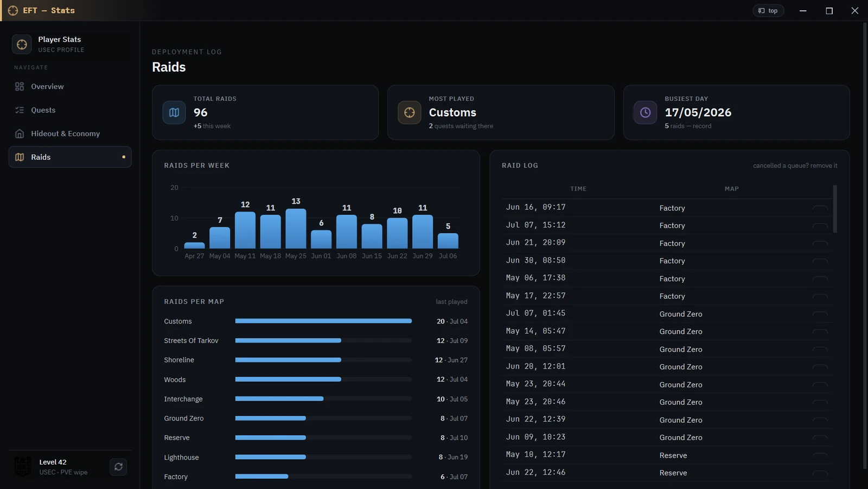Click the Quests checklist icon in sidebar
This screenshot has width=868, height=489.
[20, 110]
